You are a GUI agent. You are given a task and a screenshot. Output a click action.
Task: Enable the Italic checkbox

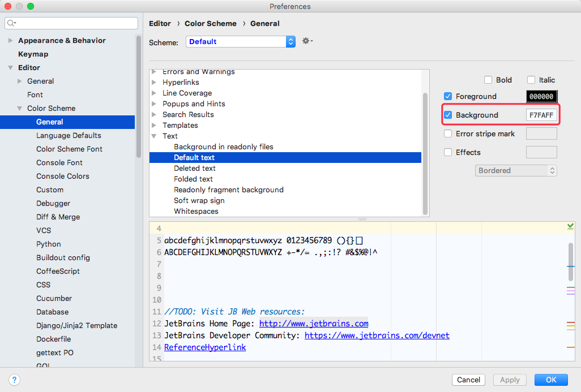pyautogui.click(x=531, y=80)
